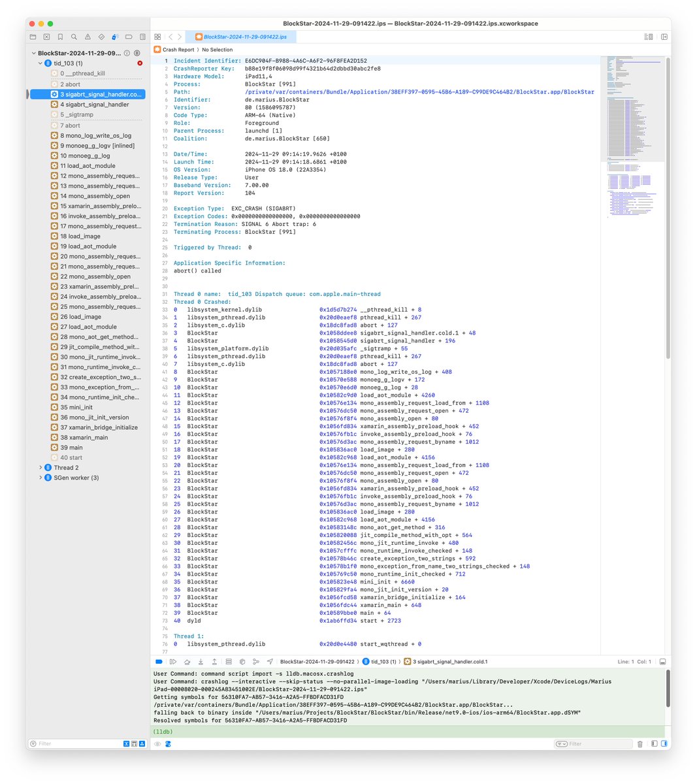The height and width of the screenshot is (784, 697).
Task: Toggle the first navigator filter option button
Action: coord(126,744)
